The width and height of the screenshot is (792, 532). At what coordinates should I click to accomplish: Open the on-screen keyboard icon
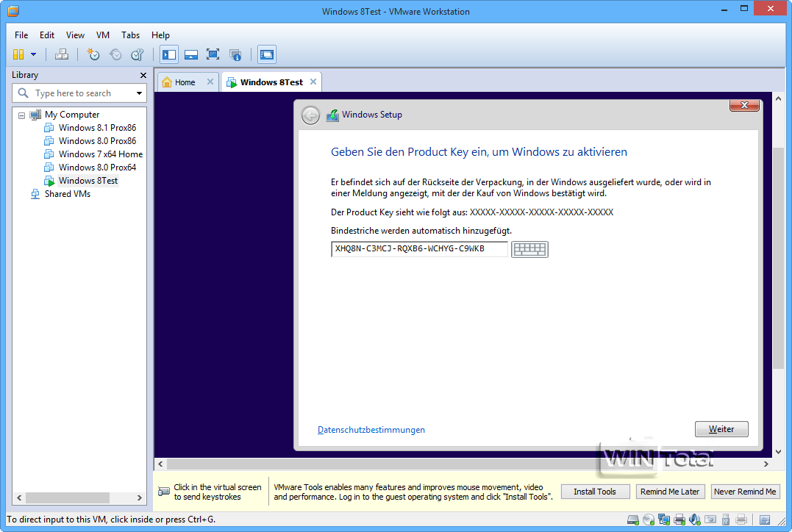(530, 249)
